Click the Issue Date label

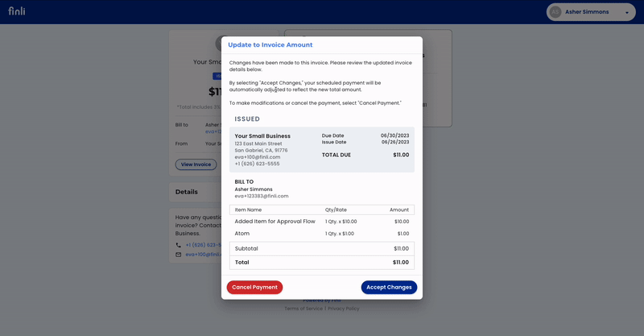point(334,142)
